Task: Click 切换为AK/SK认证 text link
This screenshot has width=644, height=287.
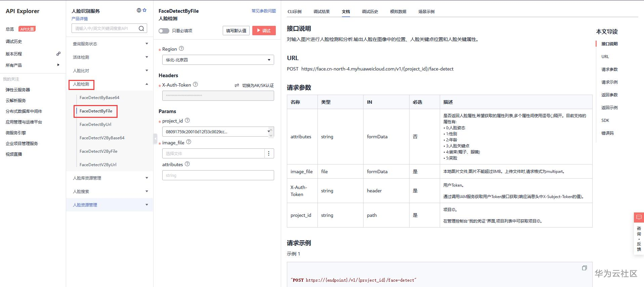Action: click(x=258, y=86)
